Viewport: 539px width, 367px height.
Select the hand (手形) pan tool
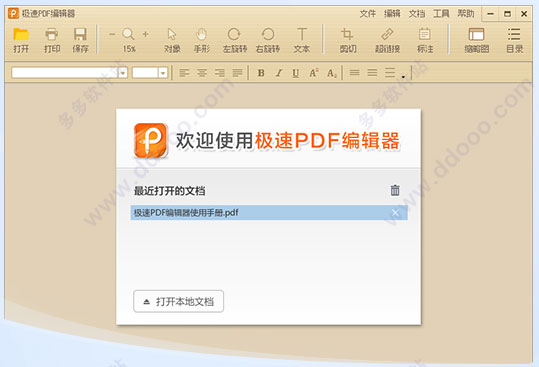click(x=201, y=40)
